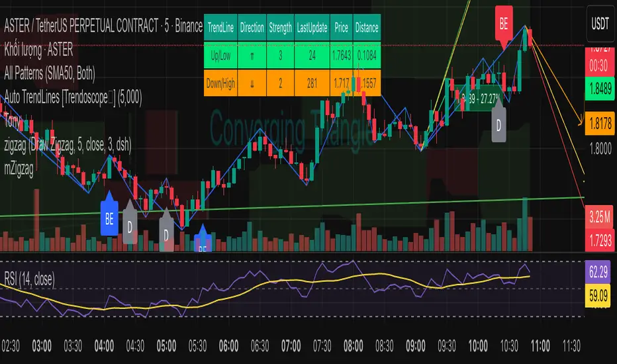The width and height of the screenshot is (617, 364).
Task: Click the Strength table header
Action: click(281, 28)
